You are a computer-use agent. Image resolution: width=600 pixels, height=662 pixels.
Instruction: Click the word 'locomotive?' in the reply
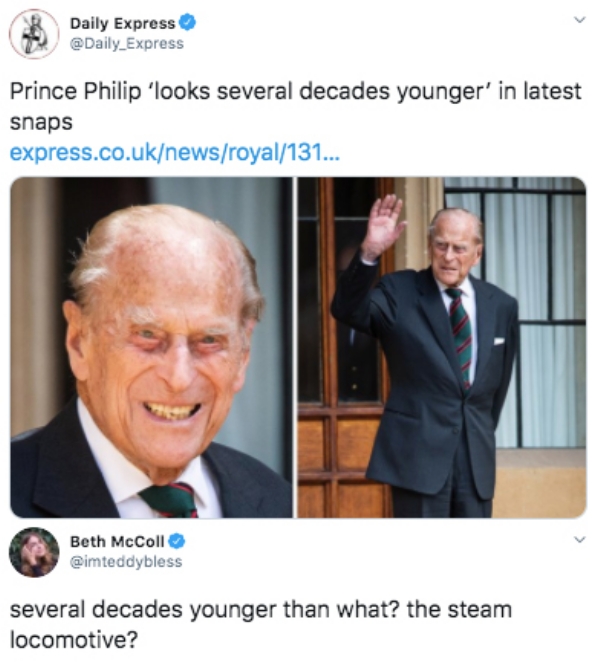click(74, 640)
